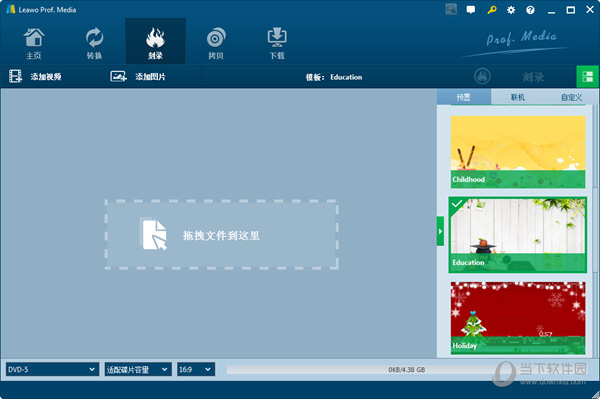
Task: Click the Add Video (添加视频) film icon
Action: [x=15, y=77]
